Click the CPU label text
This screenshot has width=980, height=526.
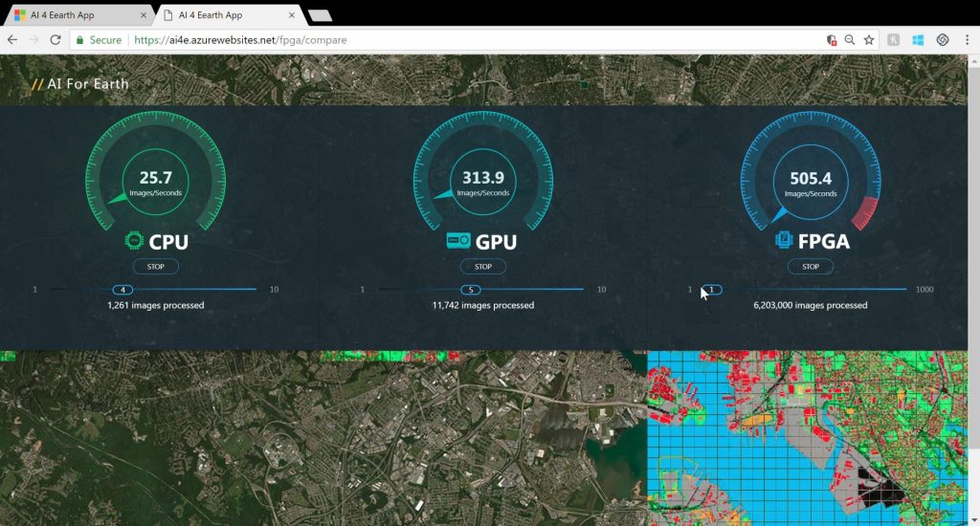point(168,242)
